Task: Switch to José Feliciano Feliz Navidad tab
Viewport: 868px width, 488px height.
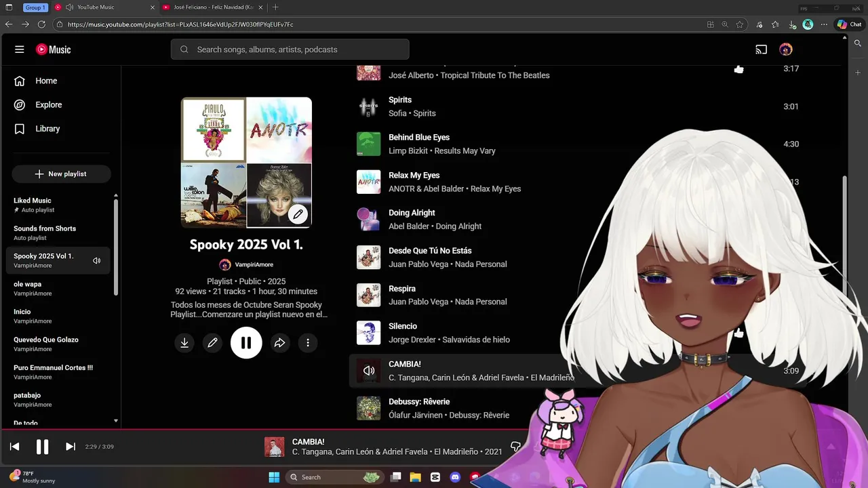Action: click(212, 7)
